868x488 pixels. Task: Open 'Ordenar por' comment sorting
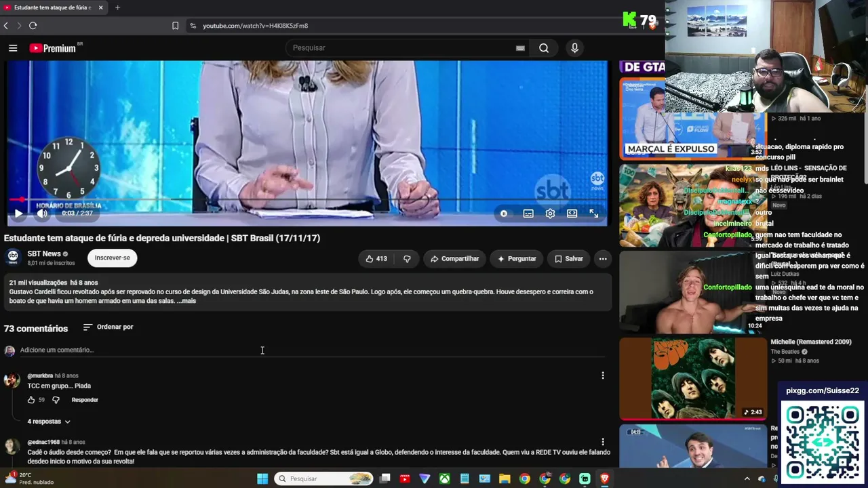pos(108,327)
